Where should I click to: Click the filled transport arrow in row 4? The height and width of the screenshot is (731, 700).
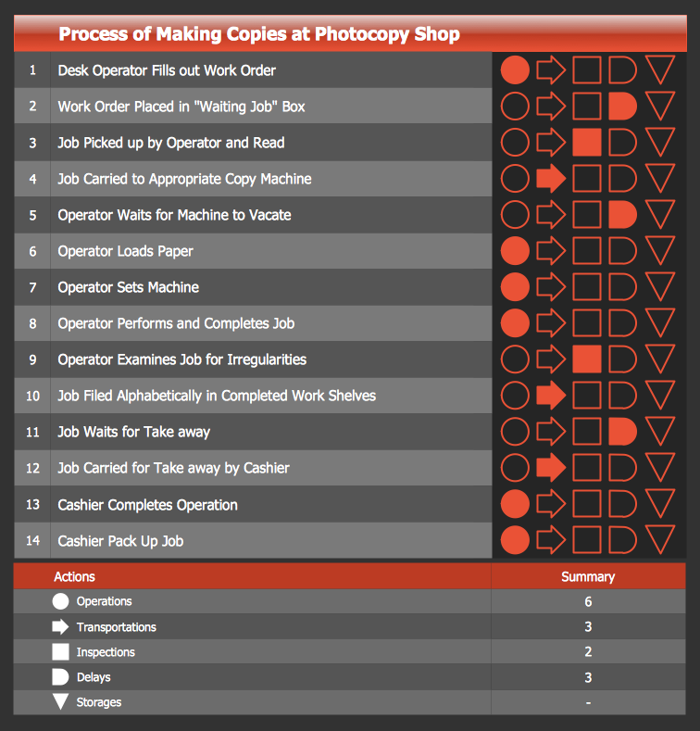pyautogui.click(x=551, y=178)
